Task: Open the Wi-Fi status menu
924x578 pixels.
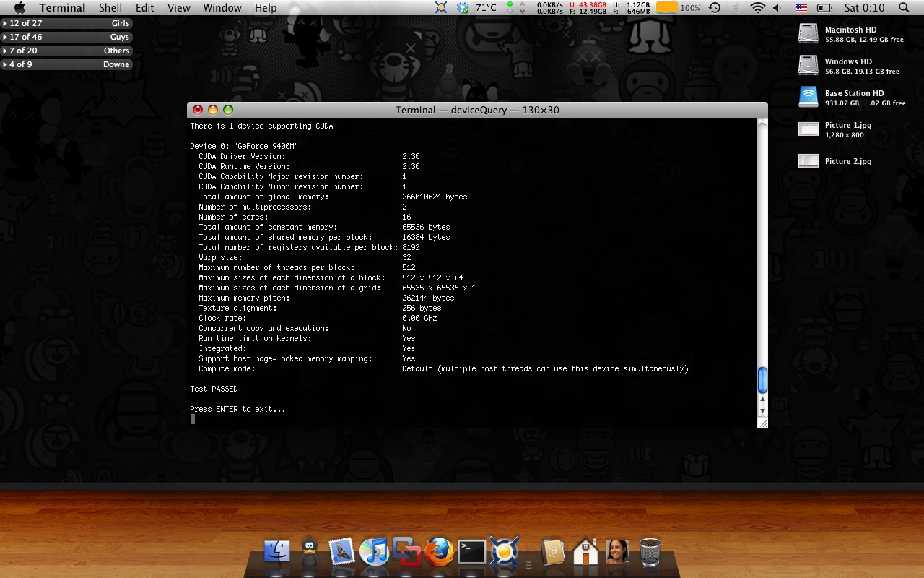Action: [x=757, y=8]
